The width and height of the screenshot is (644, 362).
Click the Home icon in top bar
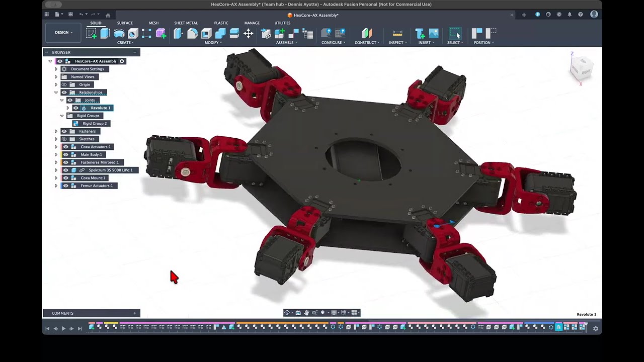pyautogui.click(x=108, y=15)
